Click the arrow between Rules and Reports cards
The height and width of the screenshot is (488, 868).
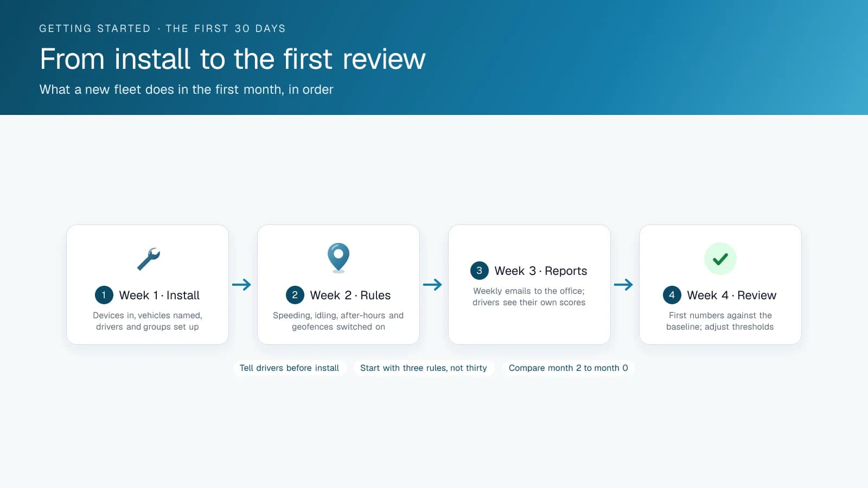click(433, 285)
